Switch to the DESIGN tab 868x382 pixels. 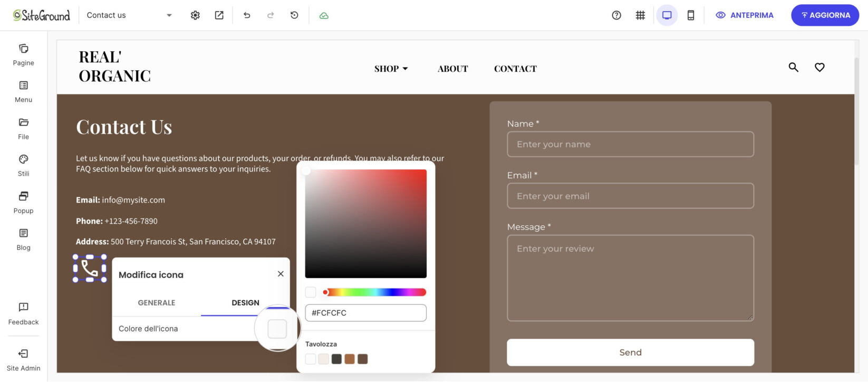tap(246, 303)
